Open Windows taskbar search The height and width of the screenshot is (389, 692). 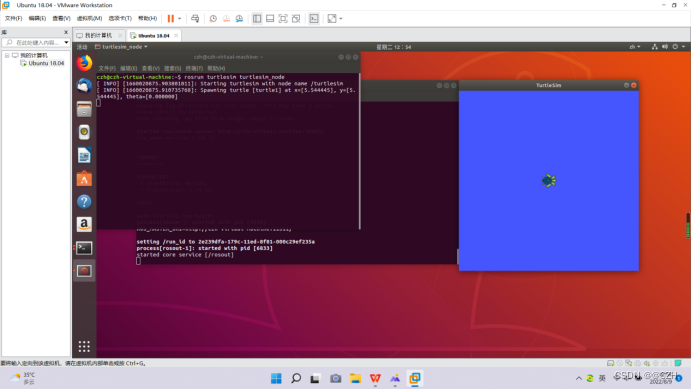296,378
